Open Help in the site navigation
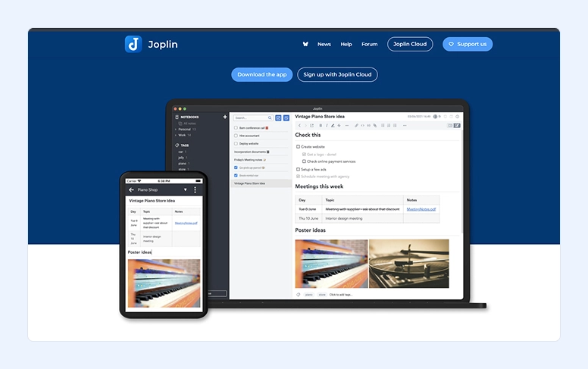588x369 pixels. 346,44
